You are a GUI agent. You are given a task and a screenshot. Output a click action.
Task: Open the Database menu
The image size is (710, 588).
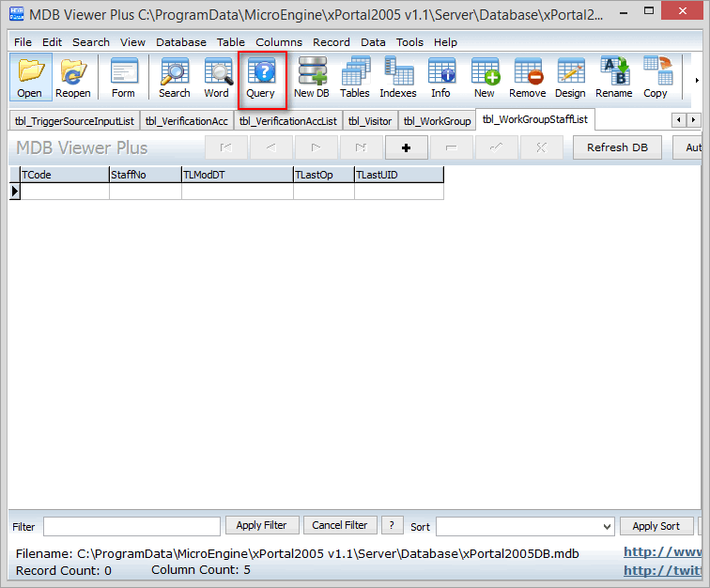click(x=181, y=42)
